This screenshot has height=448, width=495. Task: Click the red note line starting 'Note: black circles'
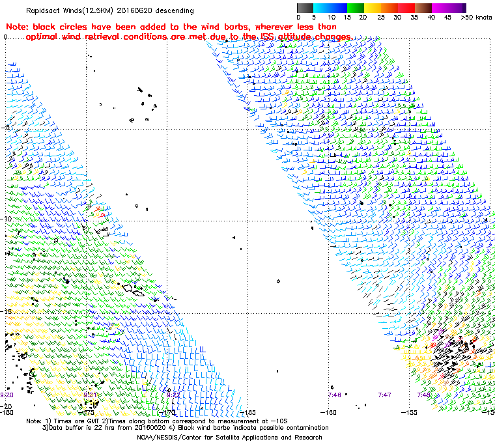(171, 27)
